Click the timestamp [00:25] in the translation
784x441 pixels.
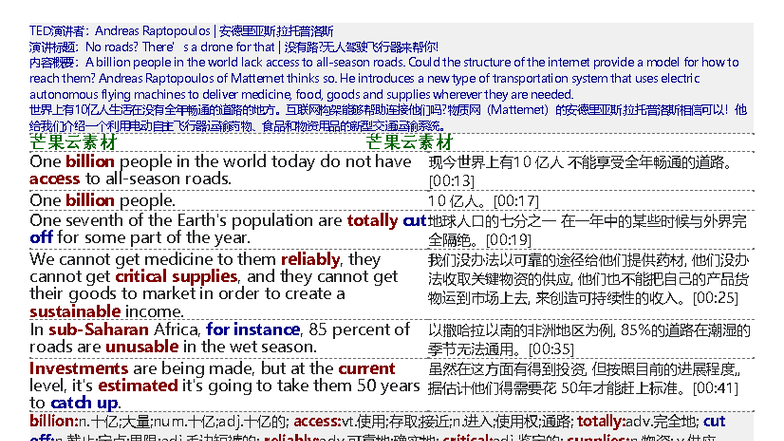[715, 297]
